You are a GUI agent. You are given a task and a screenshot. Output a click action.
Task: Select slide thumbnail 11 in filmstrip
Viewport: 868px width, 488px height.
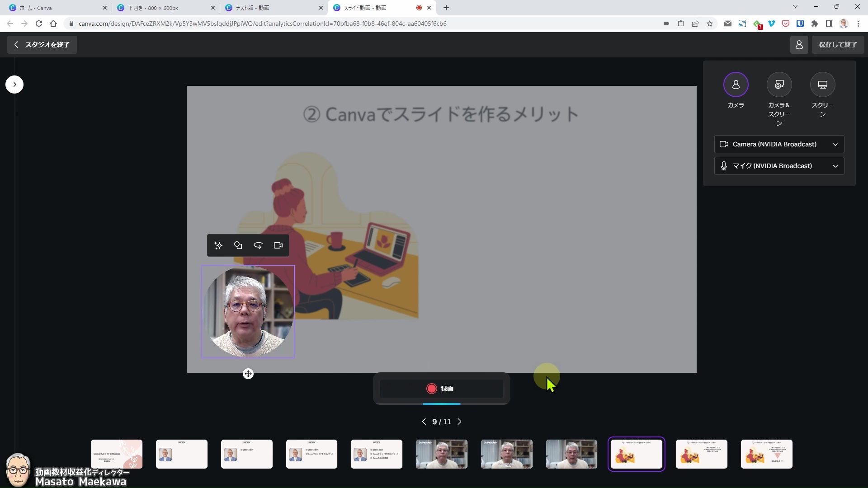(767, 454)
